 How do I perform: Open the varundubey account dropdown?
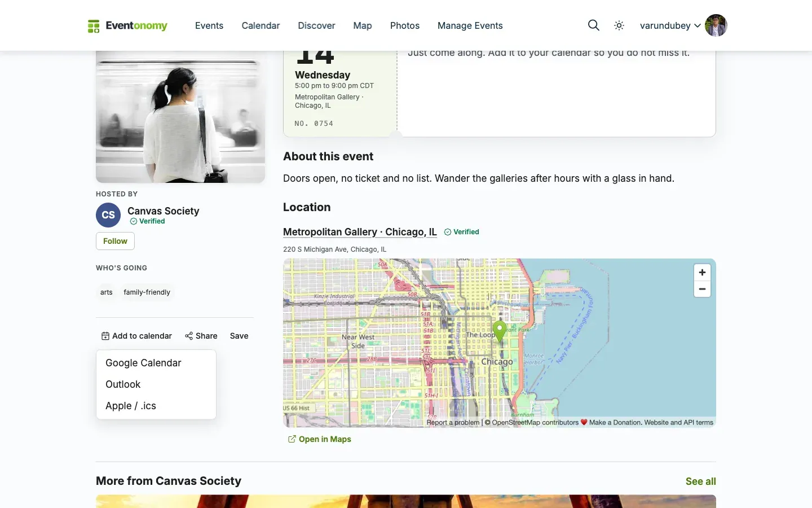(670, 25)
